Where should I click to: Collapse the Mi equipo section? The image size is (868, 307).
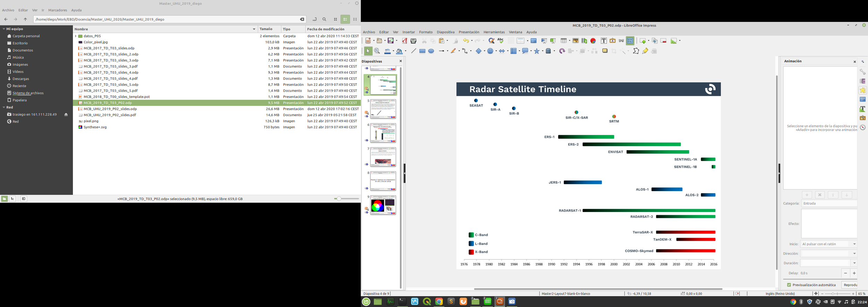(x=4, y=29)
